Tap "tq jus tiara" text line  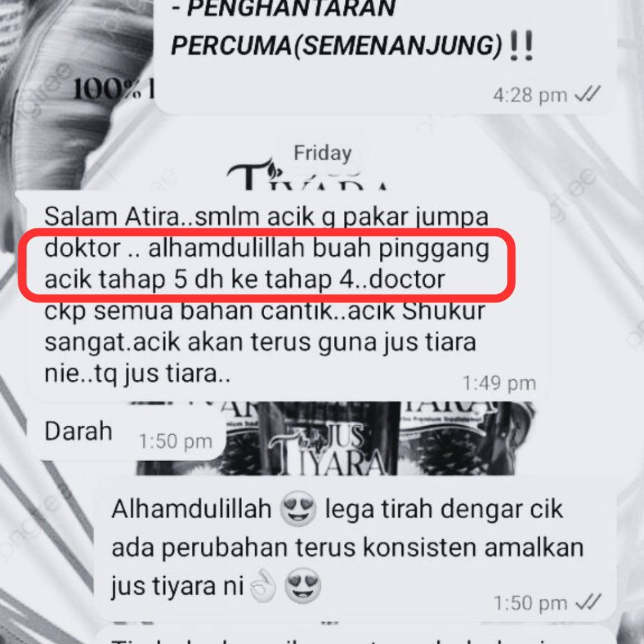pos(136,374)
